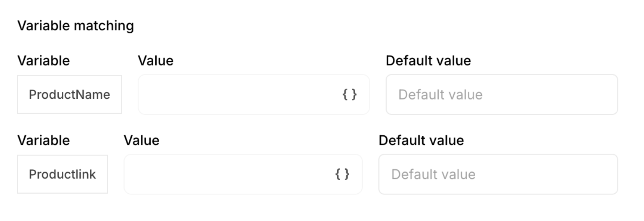Click the Value label in first row
Viewport: 644px width, 221px height.
click(x=155, y=61)
